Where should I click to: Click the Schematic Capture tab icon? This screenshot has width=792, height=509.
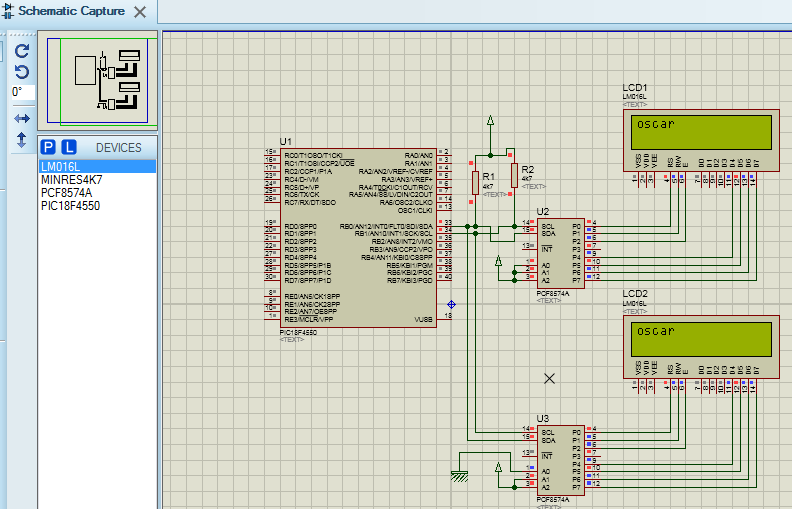pos(8,11)
